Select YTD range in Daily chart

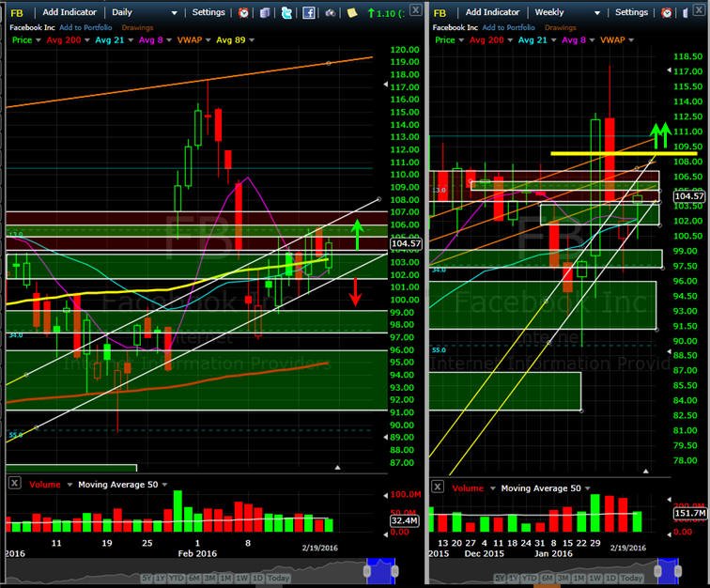pos(177,579)
